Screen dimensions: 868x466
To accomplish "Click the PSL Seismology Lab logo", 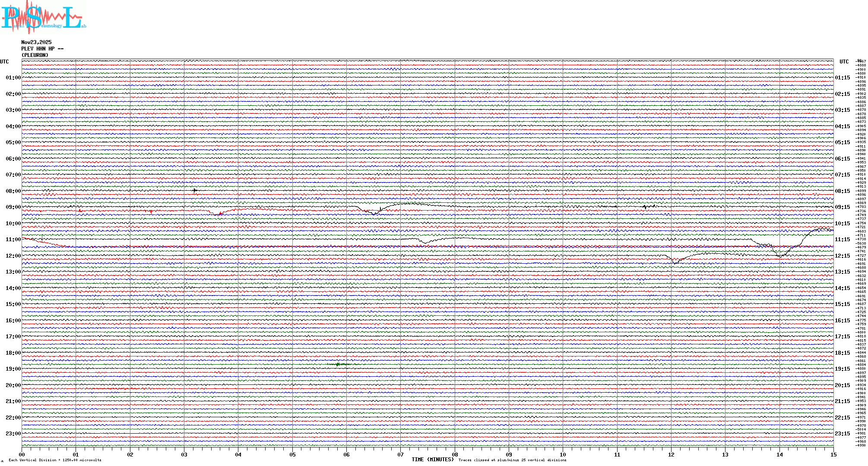I will (x=43, y=17).
